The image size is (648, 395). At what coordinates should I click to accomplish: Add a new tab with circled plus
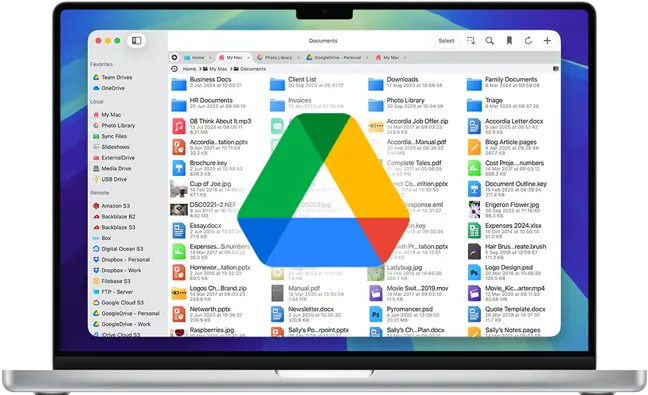pyautogui.click(x=174, y=57)
